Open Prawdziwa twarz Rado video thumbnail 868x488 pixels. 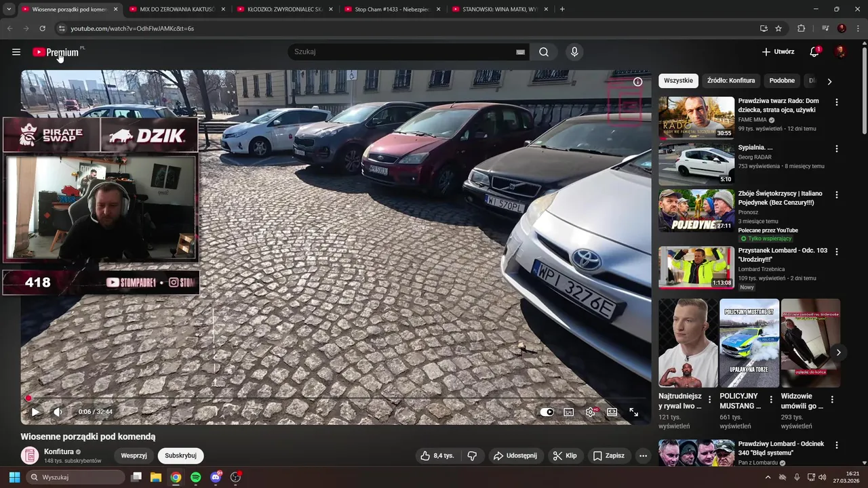(x=696, y=118)
